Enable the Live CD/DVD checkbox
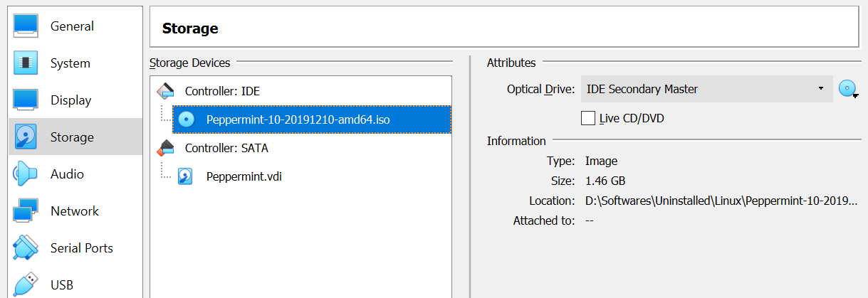The width and height of the screenshot is (868, 298). pos(588,118)
